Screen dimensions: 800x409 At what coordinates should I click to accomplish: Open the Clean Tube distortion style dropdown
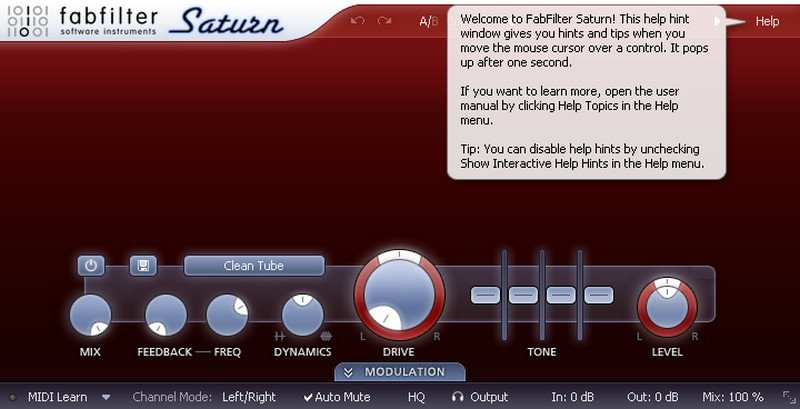[254, 266]
